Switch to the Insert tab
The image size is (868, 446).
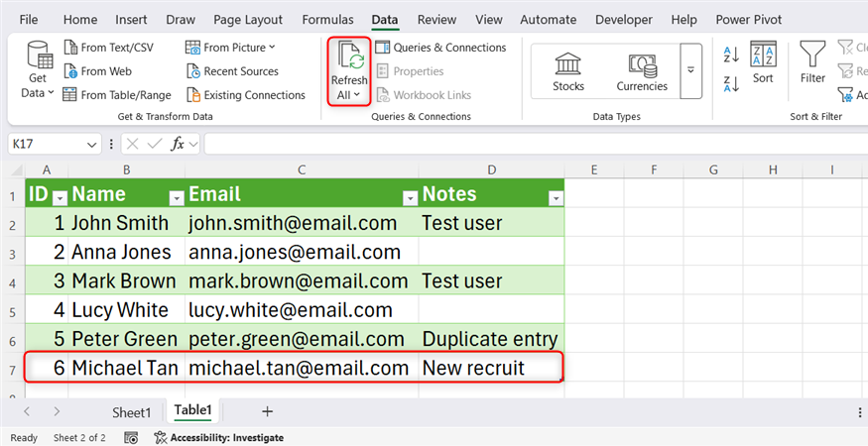tap(131, 20)
